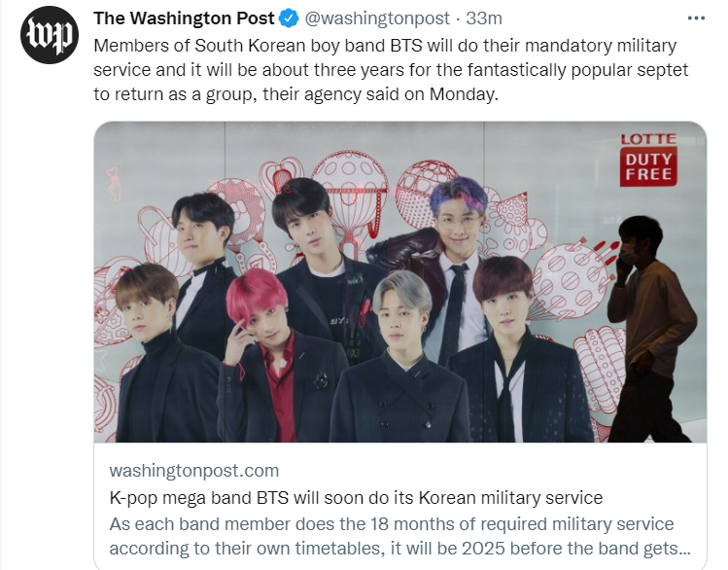The height and width of the screenshot is (570, 728).
Task: Open the BTS group photo in the card
Action: pos(400,282)
